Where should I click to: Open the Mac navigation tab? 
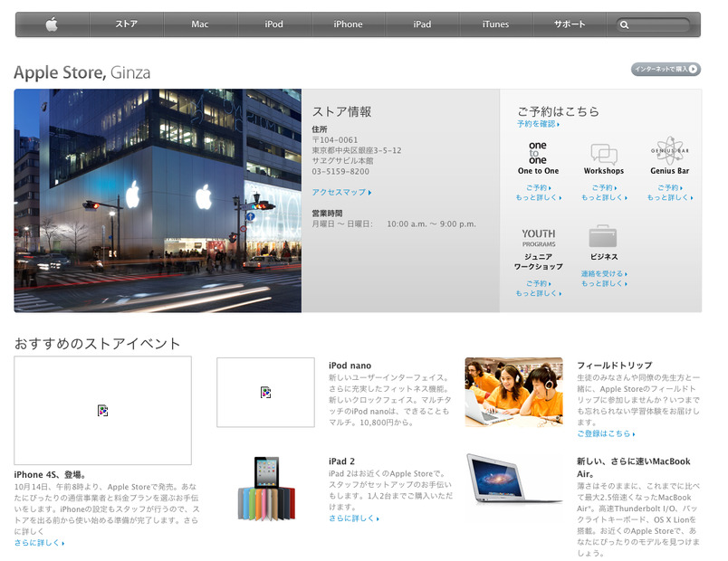pos(200,24)
